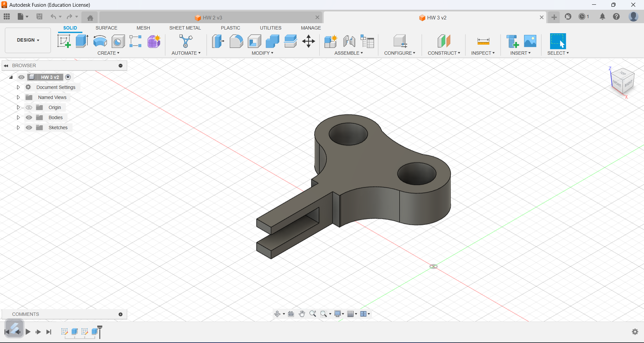Switch to the SHEET METAL tab
Image resolution: width=644 pixels, height=343 pixels.
[185, 28]
